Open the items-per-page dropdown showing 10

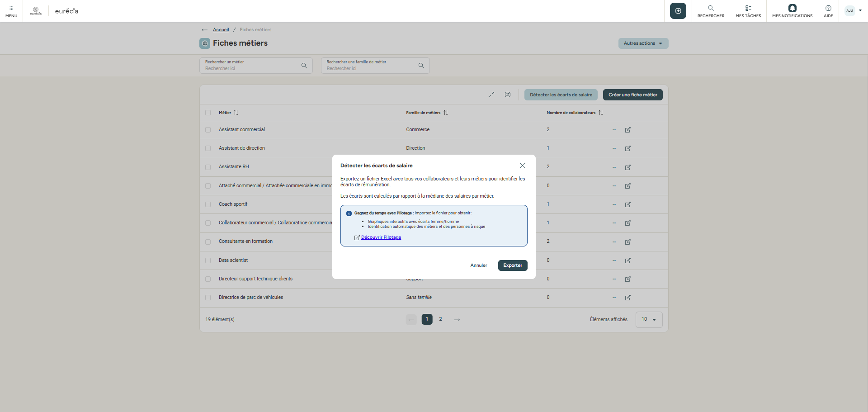click(649, 319)
